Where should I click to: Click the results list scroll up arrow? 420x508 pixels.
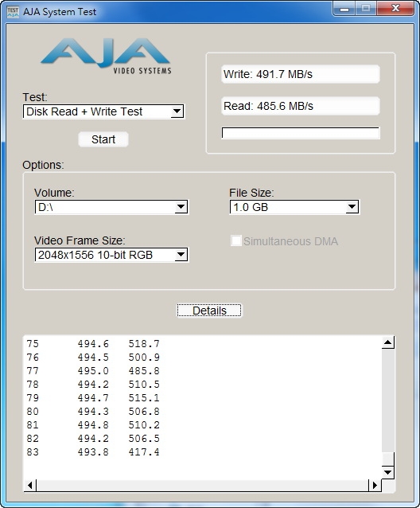[x=387, y=342]
